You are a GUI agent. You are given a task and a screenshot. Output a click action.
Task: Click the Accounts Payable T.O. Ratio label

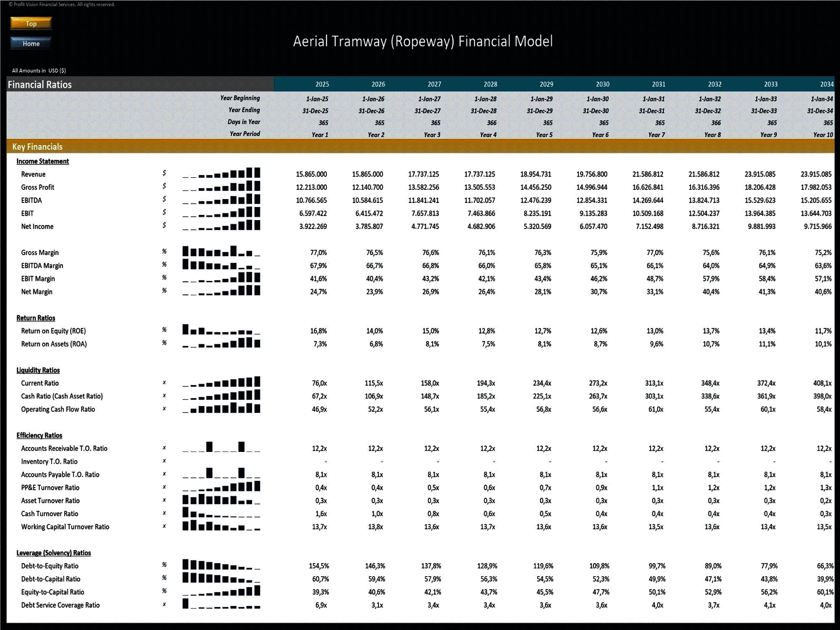pos(60,475)
